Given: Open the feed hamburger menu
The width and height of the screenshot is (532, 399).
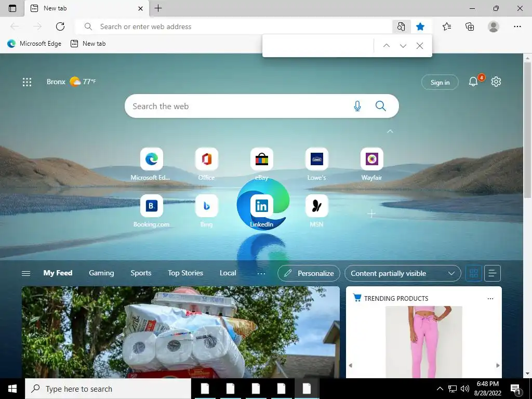Looking at the screenshot, I should (x=26, y=273).
